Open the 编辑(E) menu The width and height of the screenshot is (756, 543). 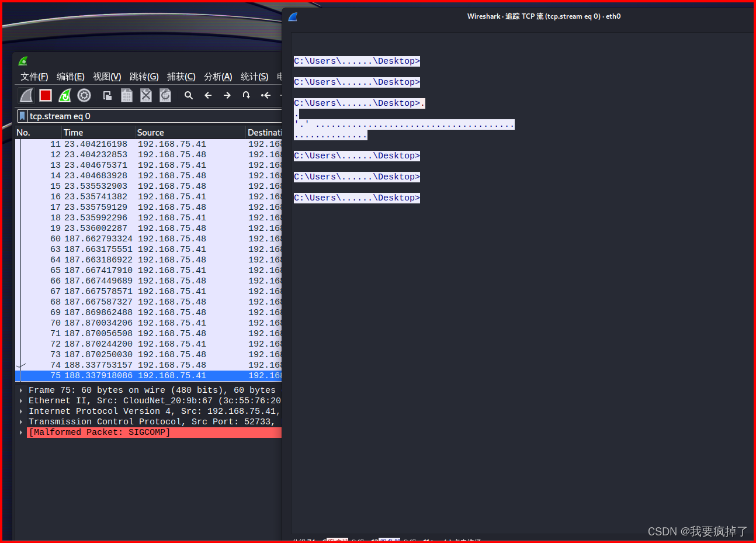(x=71, y=77)
